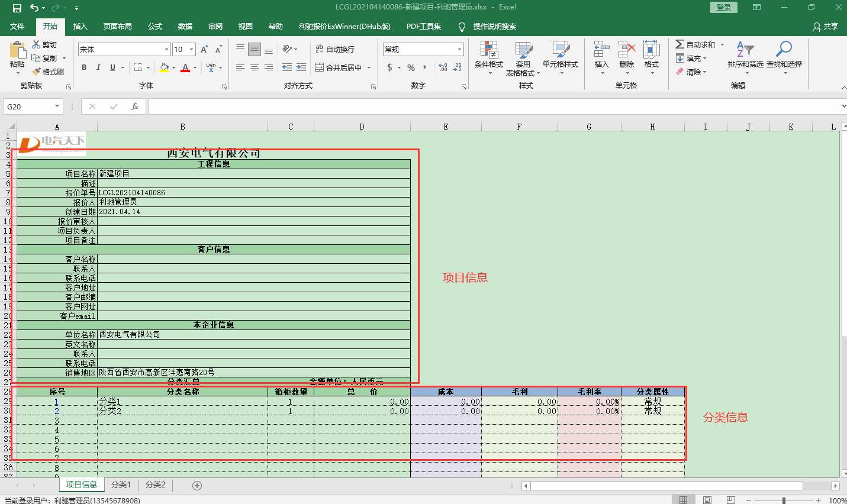Toggle Italic formatting
This screenshot has height=504, width=847.
coord(98,67)
